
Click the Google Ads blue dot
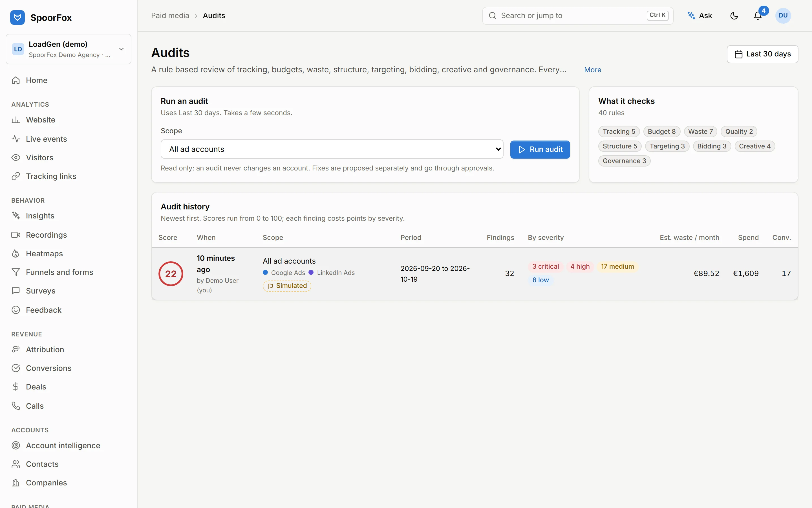point(265,272)
